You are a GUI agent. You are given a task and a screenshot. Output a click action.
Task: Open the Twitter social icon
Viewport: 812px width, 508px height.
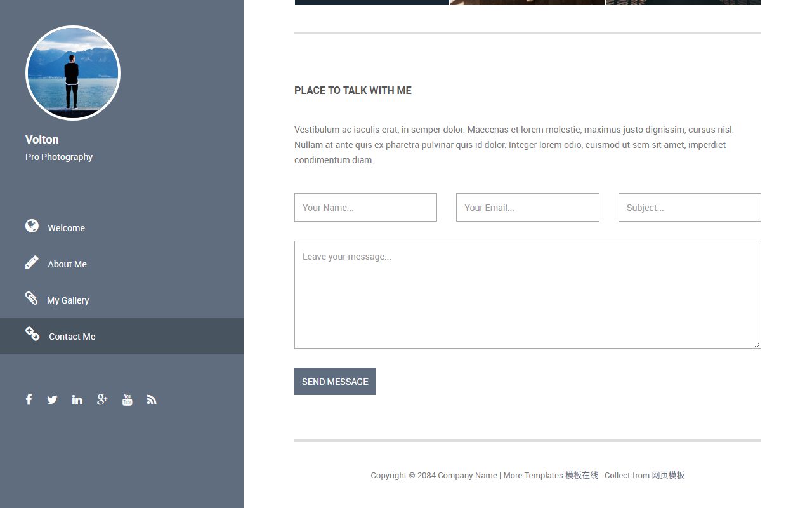point(52,399)
